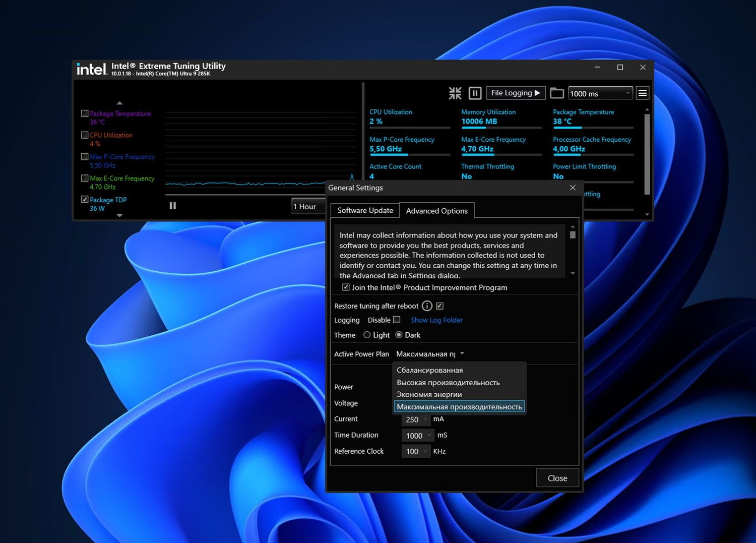Select the Advanced Options tab

pos(437,211)
